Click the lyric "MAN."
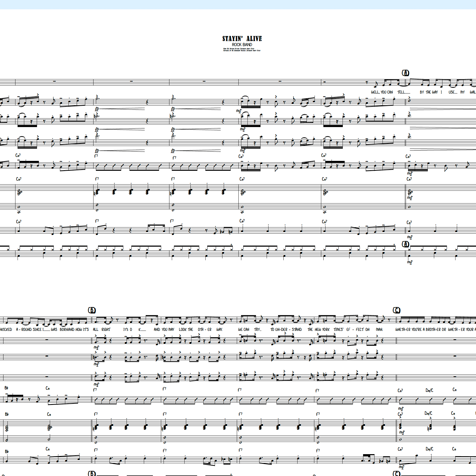This screenshot has width=476, height=476. coord(379,329)
